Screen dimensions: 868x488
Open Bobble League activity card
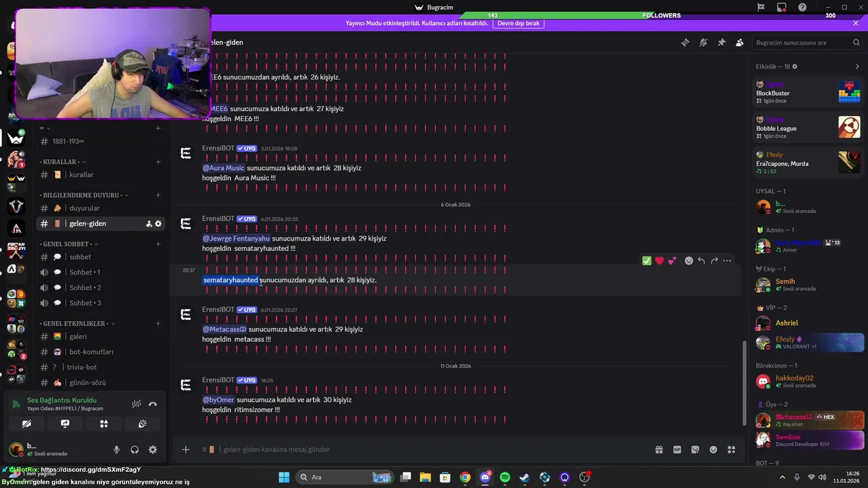808,127
